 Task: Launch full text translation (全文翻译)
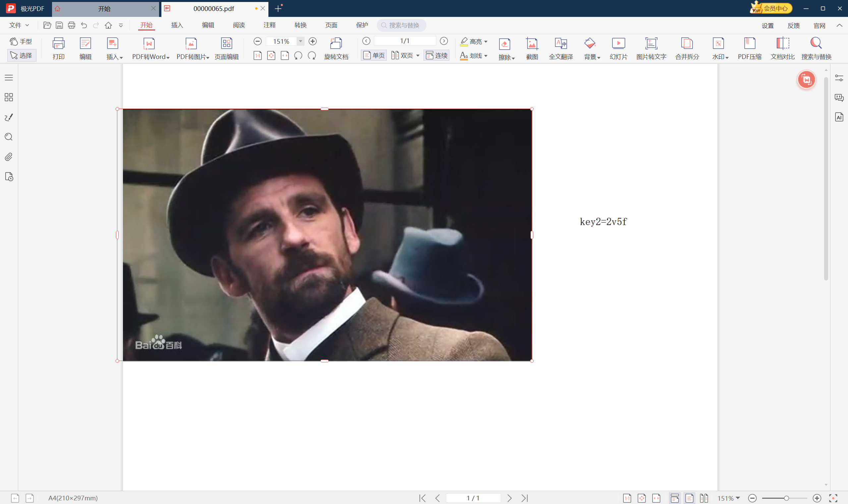coord(561,49)
